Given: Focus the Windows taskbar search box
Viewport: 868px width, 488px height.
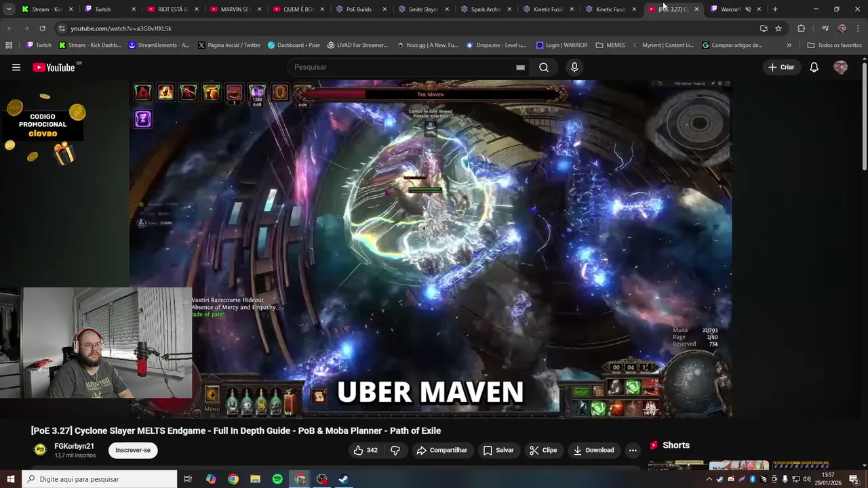Looking at the screenshot, I should (99, 479).
